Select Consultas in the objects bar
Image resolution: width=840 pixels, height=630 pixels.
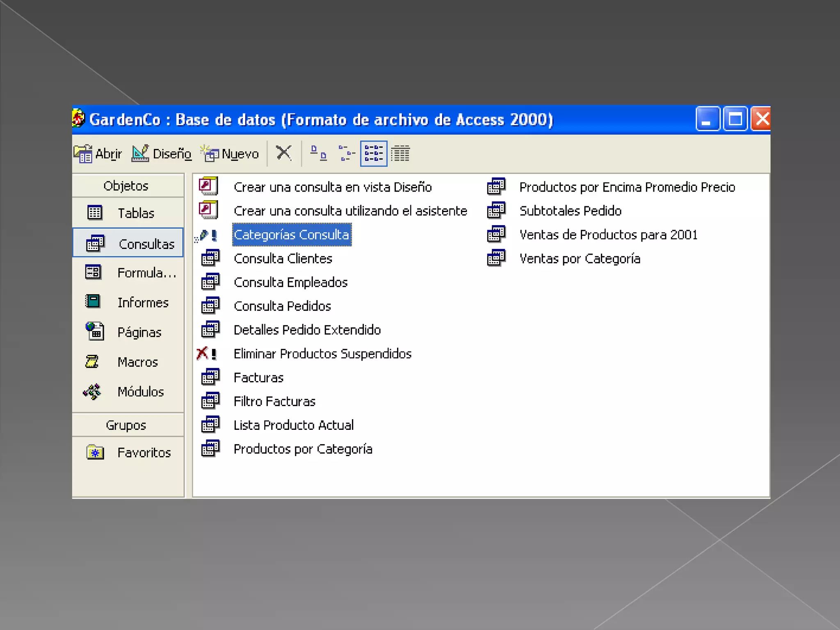pos(128,243)
